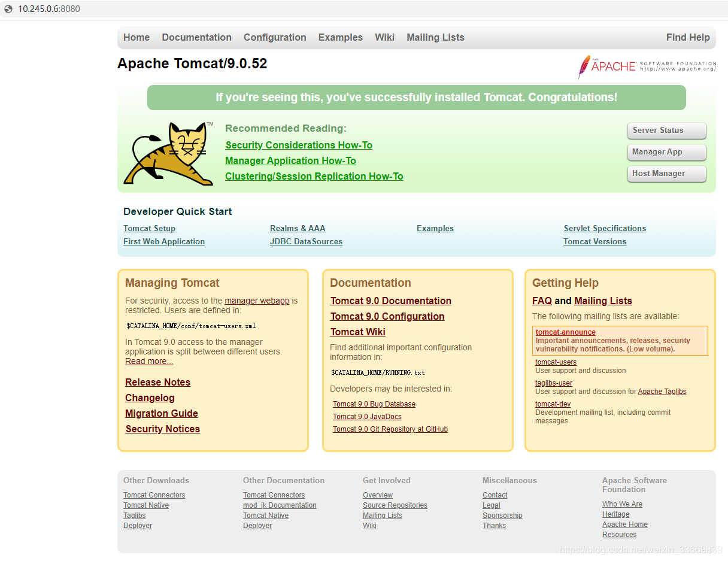Image resolution: width=728 pixels, height=561 pixels.
Task: Open the Migration Guide link
Action: point(161,414)
